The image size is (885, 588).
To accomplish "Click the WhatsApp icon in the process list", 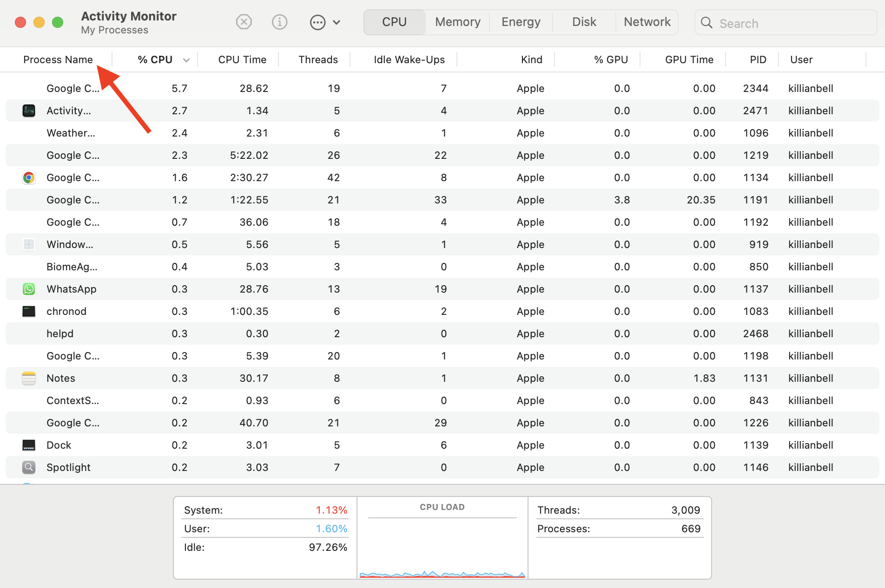I will tap(28, 289).
